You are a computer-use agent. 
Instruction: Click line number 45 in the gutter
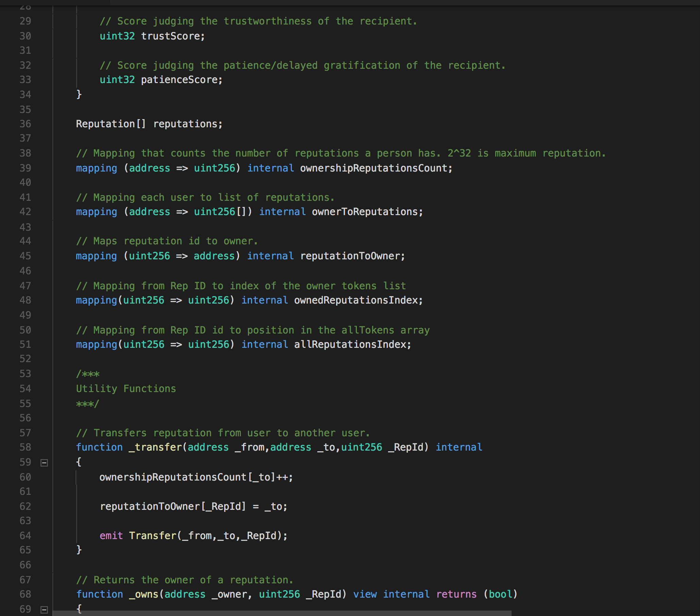coord(26,256)
